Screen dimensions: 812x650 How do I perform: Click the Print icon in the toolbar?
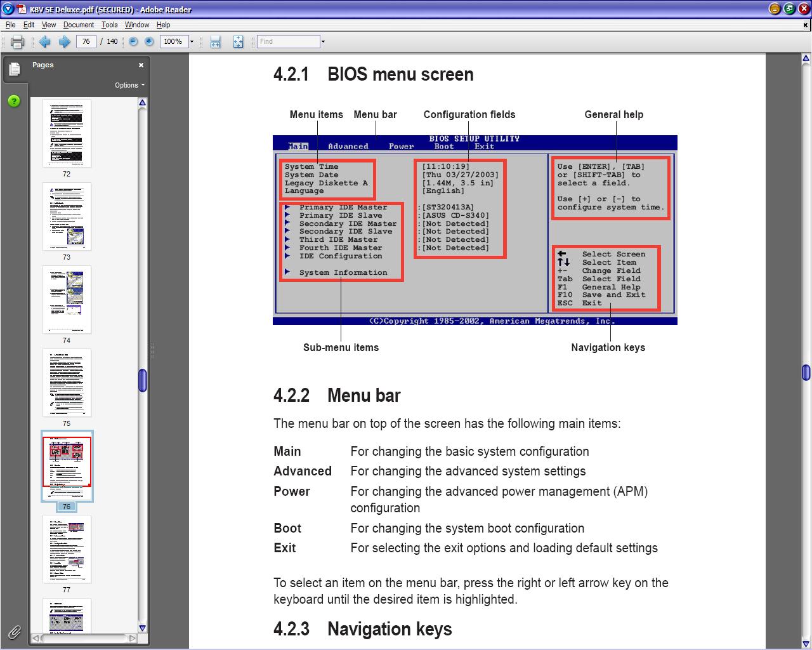click(17, 42)
